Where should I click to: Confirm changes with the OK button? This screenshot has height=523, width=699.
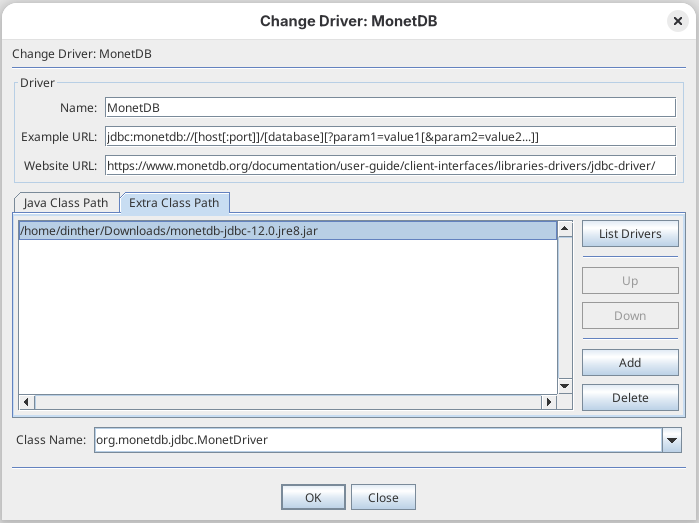coord(313,497)
